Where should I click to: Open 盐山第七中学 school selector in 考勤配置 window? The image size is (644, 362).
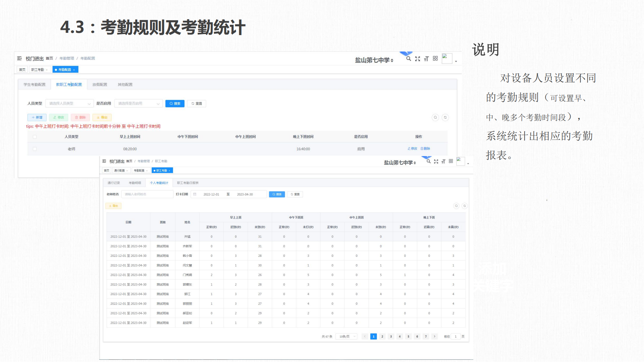pos(374,60)
